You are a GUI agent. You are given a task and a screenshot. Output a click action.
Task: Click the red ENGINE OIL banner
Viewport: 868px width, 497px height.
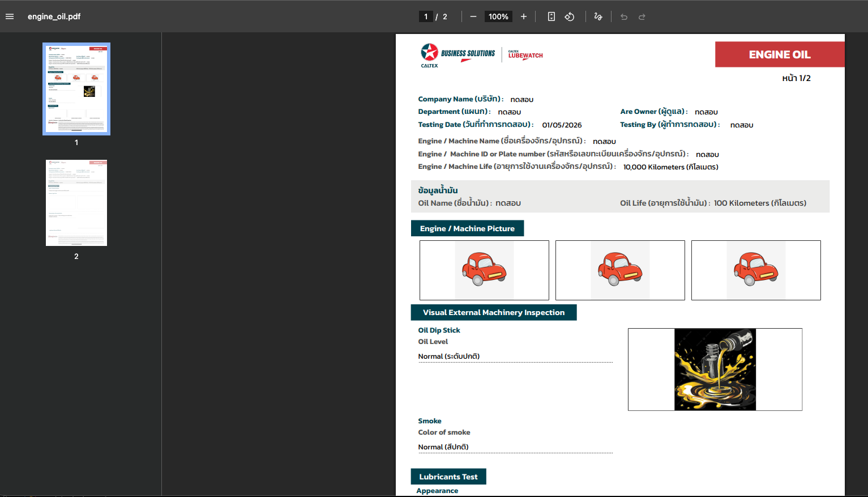pyautogui.click(x=780, y=54)
